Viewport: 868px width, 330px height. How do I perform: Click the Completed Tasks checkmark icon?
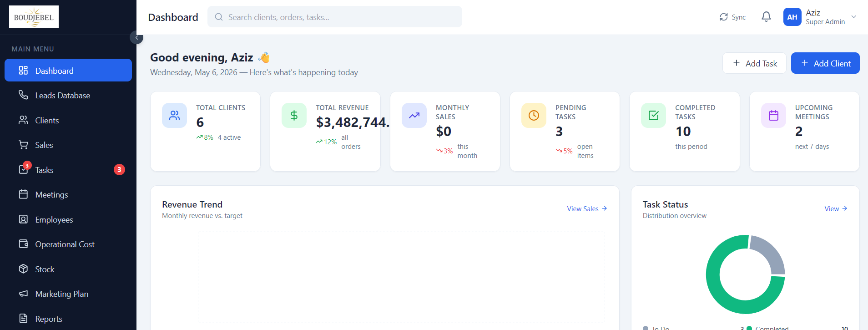tap(653, 115)
